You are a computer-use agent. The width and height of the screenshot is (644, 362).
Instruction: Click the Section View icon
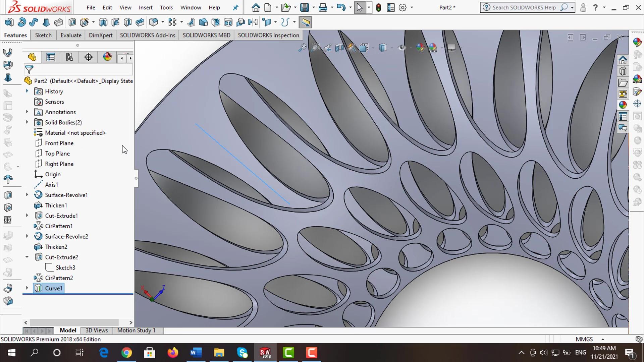(x=339, y=48)
